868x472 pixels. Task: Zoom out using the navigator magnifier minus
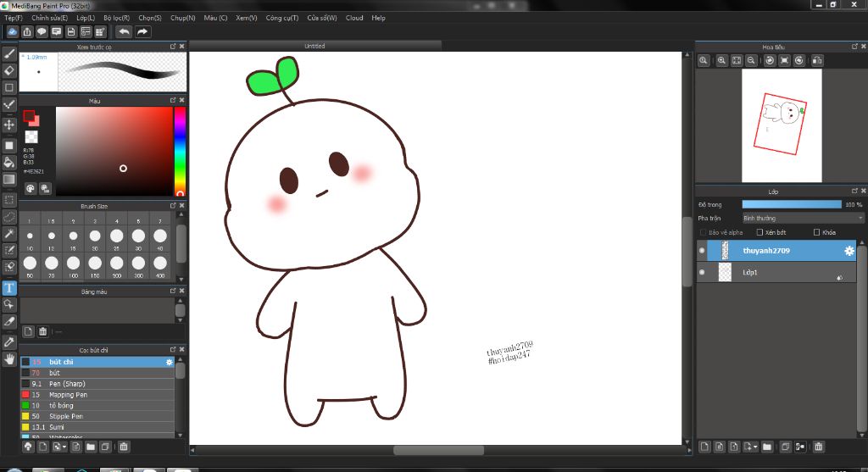coord(751,60)
